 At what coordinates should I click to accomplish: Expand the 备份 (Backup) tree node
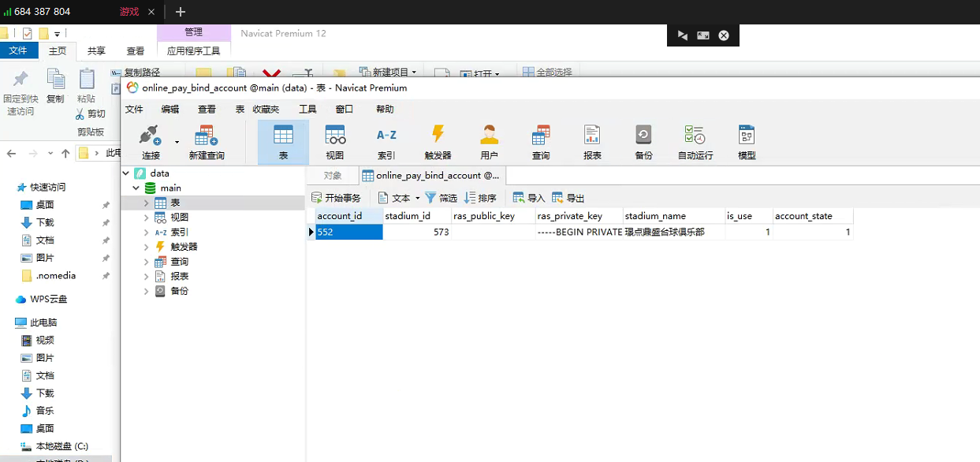[x=146, y=291]
